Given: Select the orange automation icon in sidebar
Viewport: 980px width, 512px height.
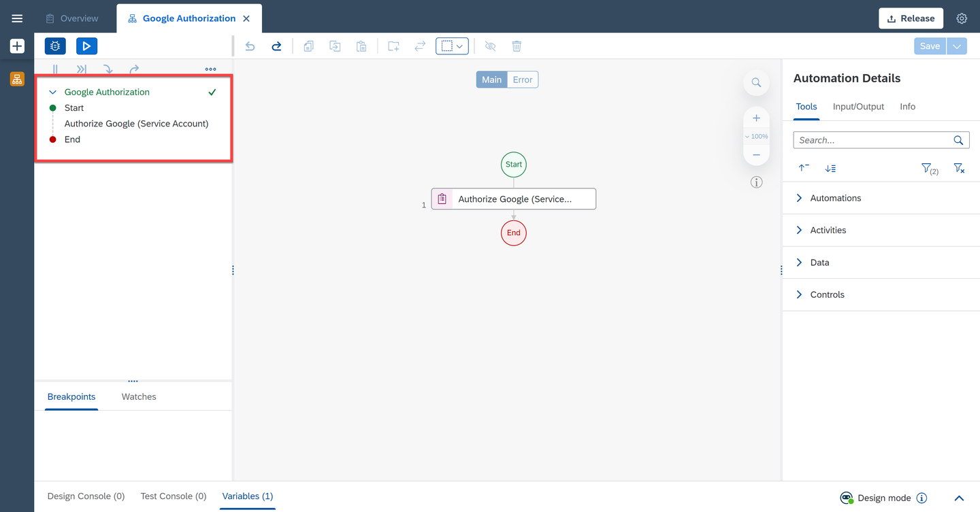Looking at the screenshot, I should (x=17, y=79).
